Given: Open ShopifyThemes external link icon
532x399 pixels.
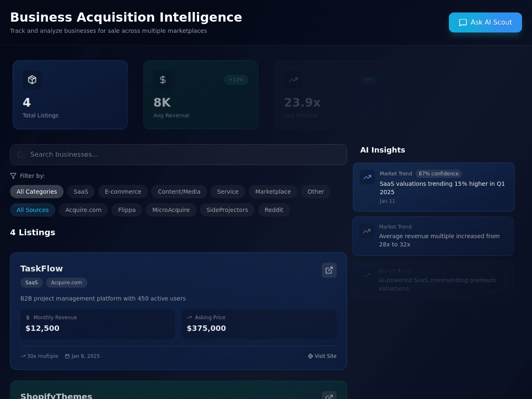Looking at the screenshot, I should [329, 396].
